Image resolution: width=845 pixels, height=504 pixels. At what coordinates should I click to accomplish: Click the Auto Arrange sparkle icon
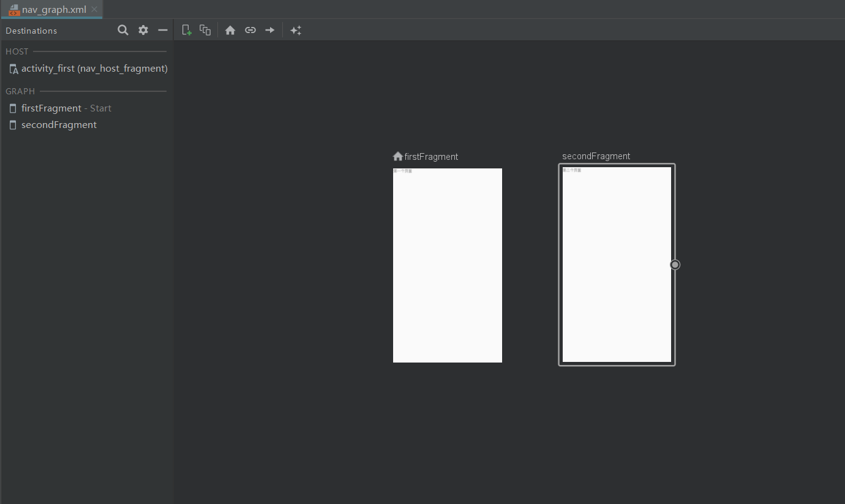tap(296, 30)
